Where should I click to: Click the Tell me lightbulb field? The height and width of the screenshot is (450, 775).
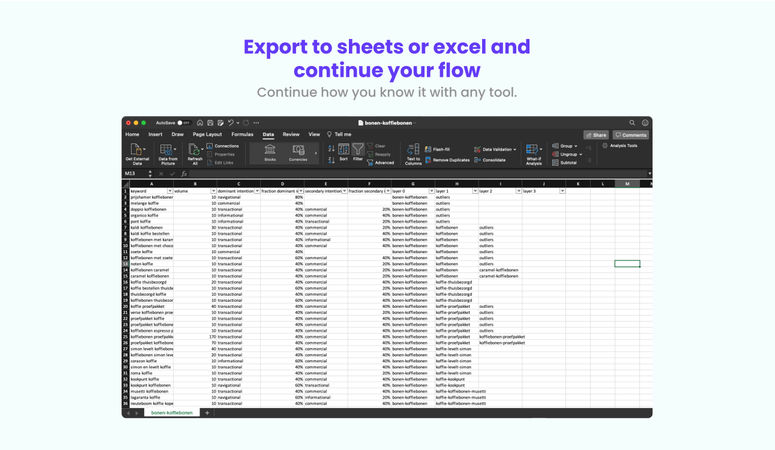point(339,135)
